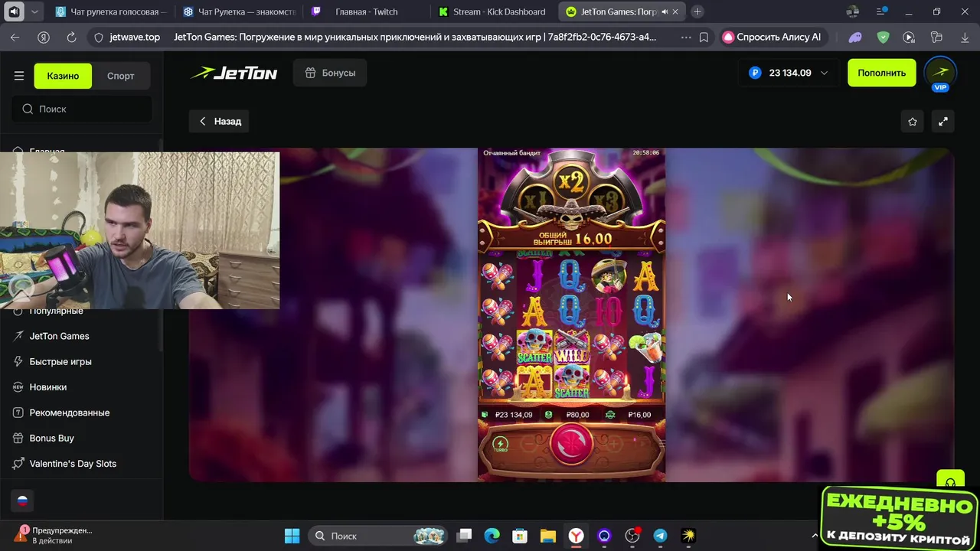Open File Explorer from the taskbar

[548, 536]
